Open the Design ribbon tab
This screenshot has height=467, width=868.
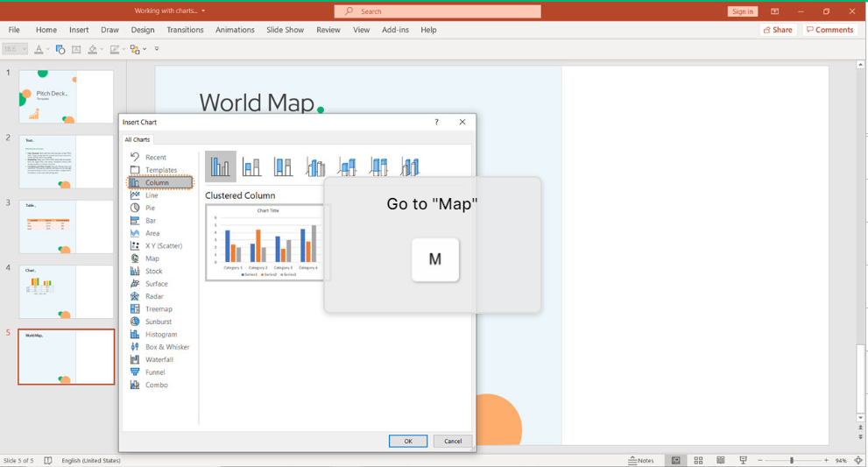pos(143,30)
